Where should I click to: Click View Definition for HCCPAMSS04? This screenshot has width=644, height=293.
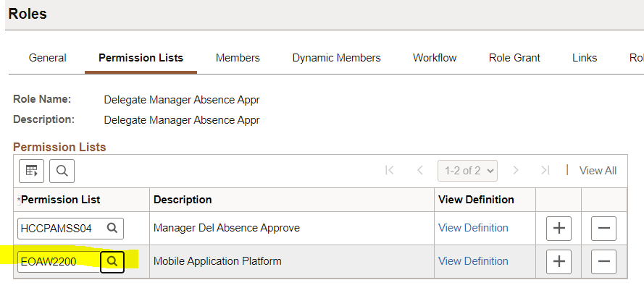(x=473, y=228)
